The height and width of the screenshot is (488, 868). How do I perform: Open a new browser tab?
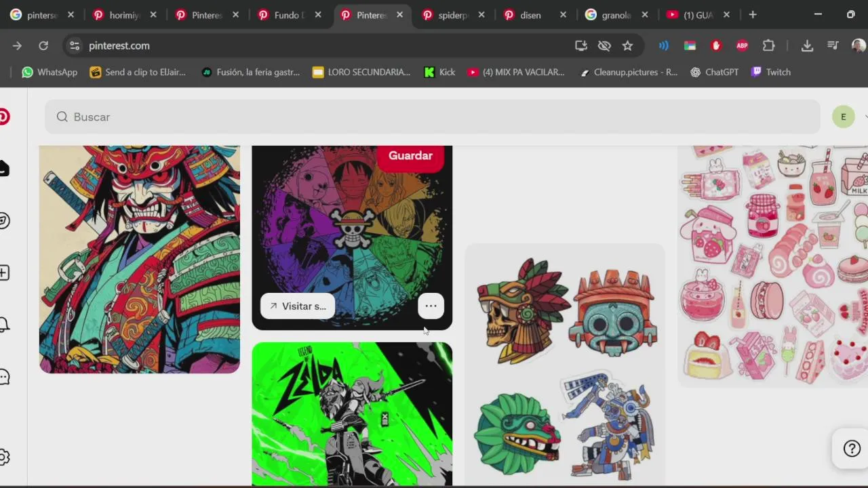(753, 15)
